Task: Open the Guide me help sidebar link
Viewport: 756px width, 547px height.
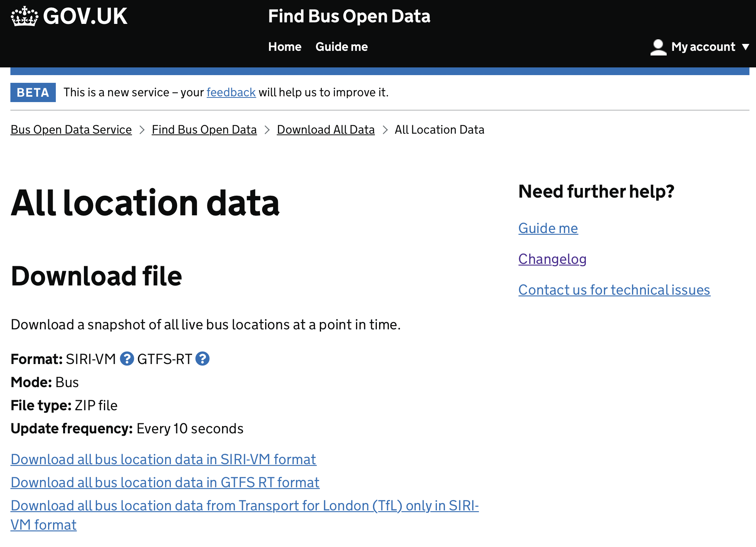Action: coord(548,228)
